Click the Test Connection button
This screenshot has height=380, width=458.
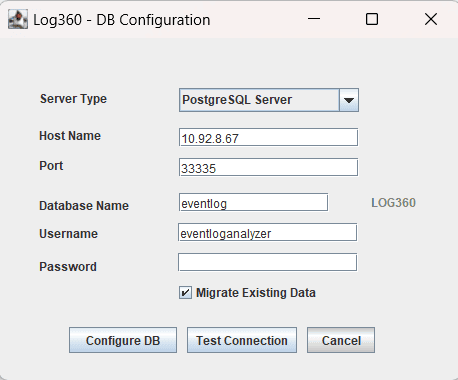coord(242,340)
